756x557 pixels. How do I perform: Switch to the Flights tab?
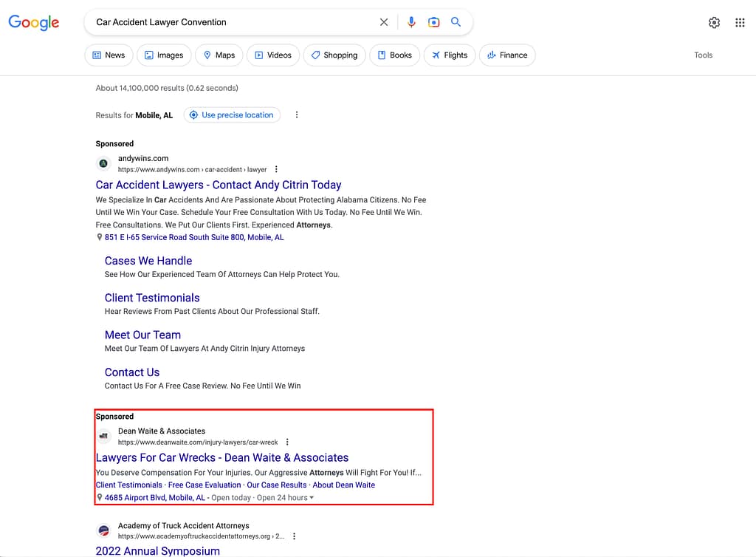pyautogui.click(x=450, y=55)
